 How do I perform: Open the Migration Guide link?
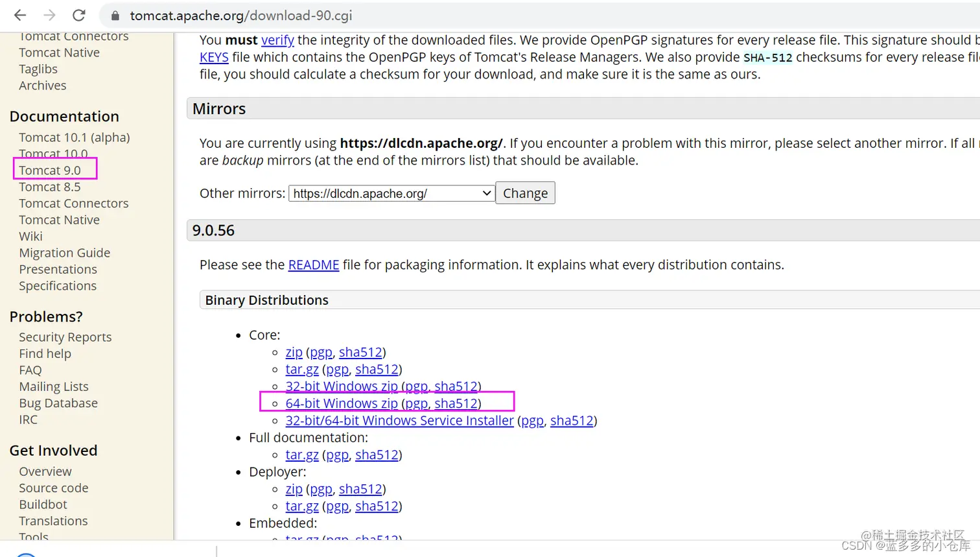point(65,253)
